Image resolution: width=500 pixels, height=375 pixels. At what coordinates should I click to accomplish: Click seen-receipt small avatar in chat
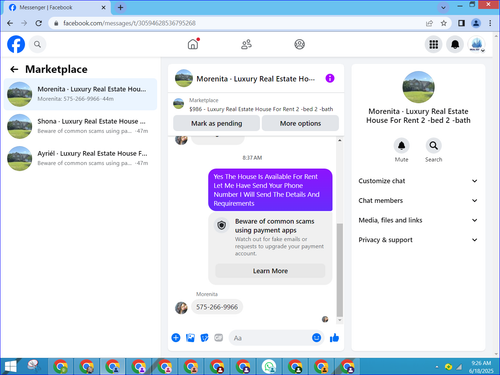coord(325,319)
